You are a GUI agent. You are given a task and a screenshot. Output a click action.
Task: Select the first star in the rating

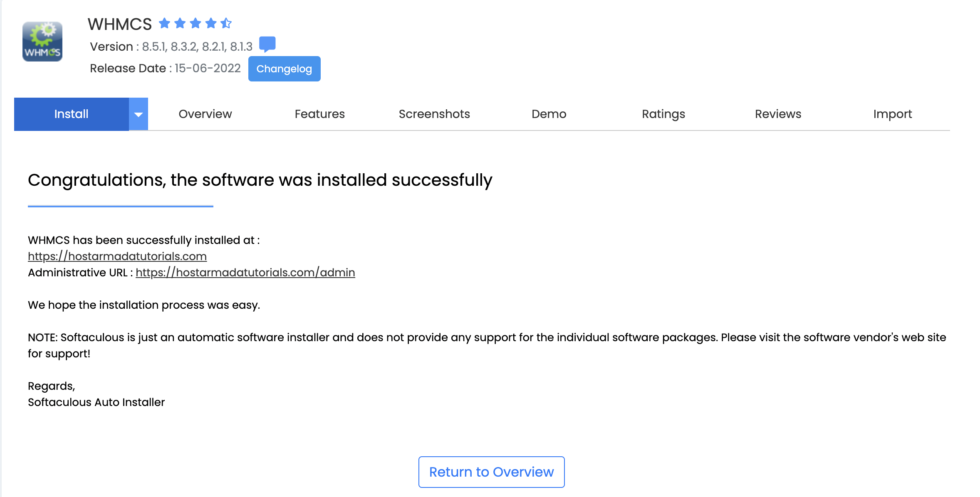163,23
